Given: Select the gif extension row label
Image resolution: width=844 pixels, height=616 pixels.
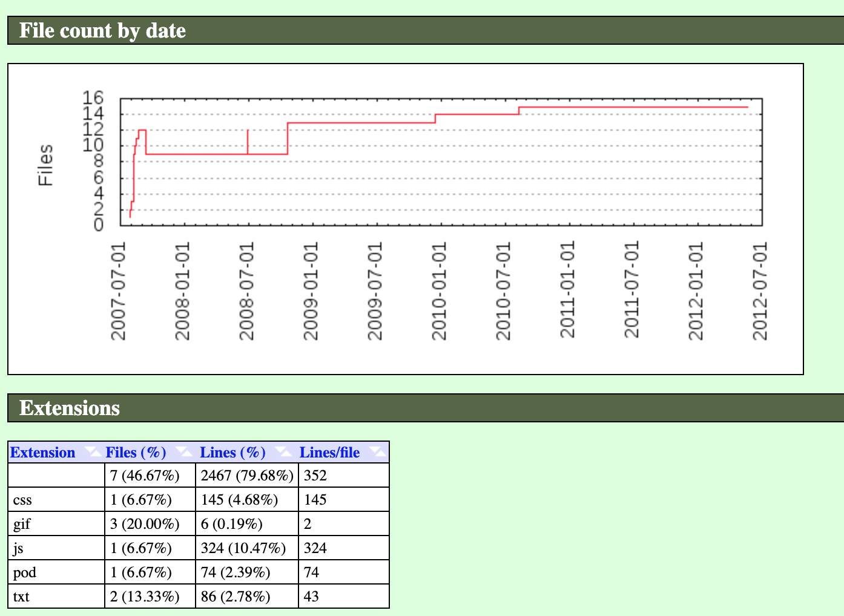Looking at the screenshot, I should pyautogui.click(x=22, y=524).
